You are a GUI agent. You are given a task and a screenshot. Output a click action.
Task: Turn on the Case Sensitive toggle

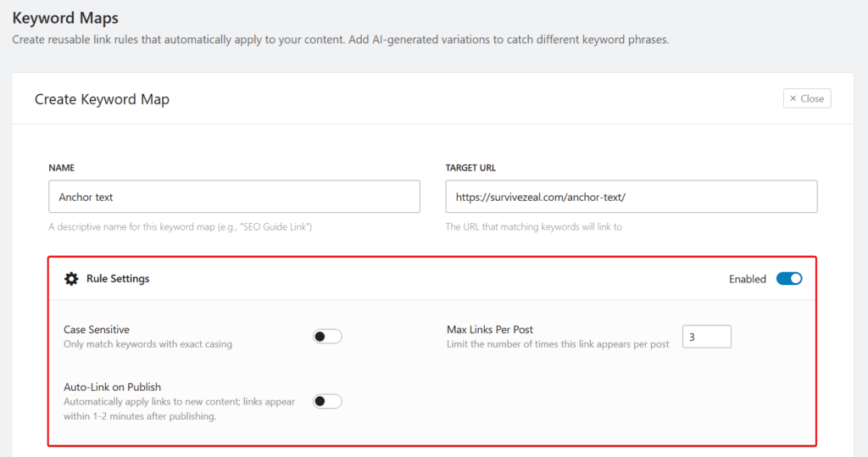[327, 337]
